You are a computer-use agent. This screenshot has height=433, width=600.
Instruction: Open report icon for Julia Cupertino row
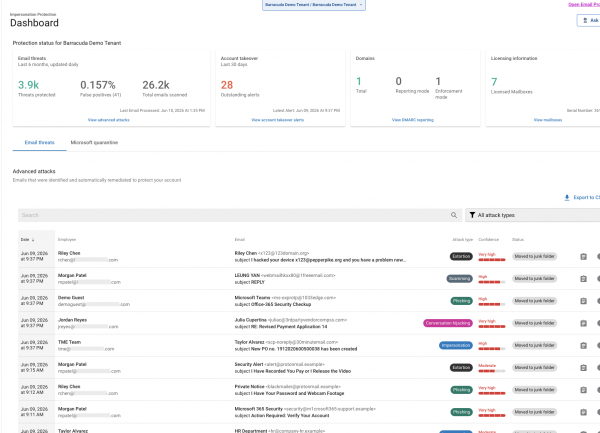pyautogui.click(x=583, y=323)
